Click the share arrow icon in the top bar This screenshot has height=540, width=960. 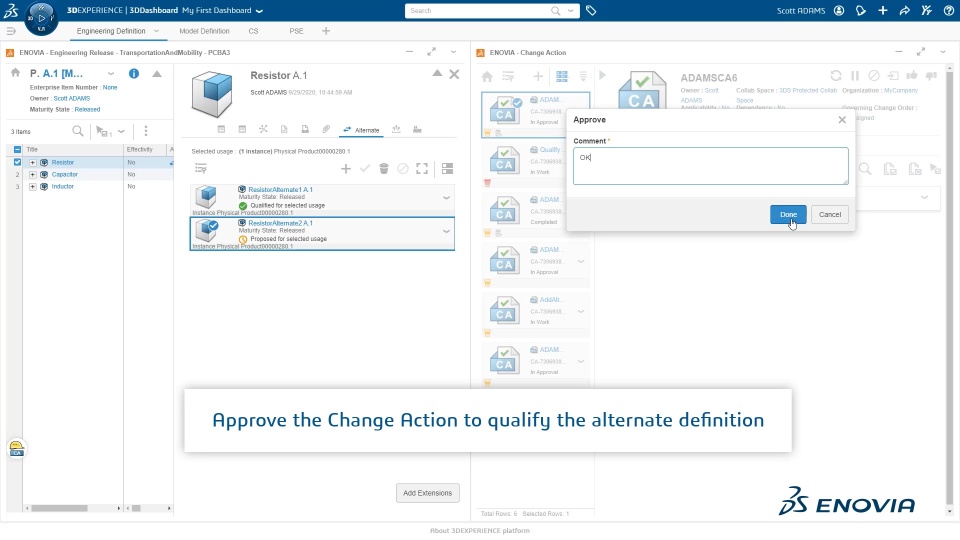(x=905, y=10)
